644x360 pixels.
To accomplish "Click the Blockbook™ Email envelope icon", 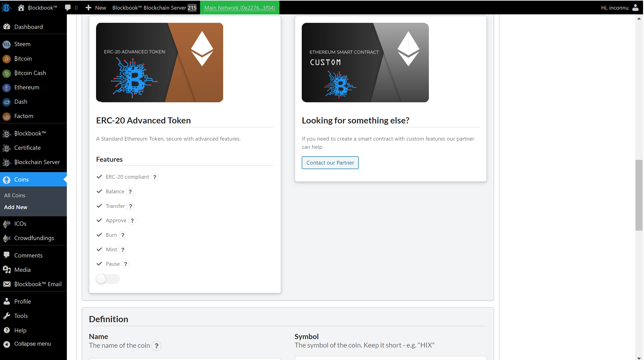I will coord(7,284).
